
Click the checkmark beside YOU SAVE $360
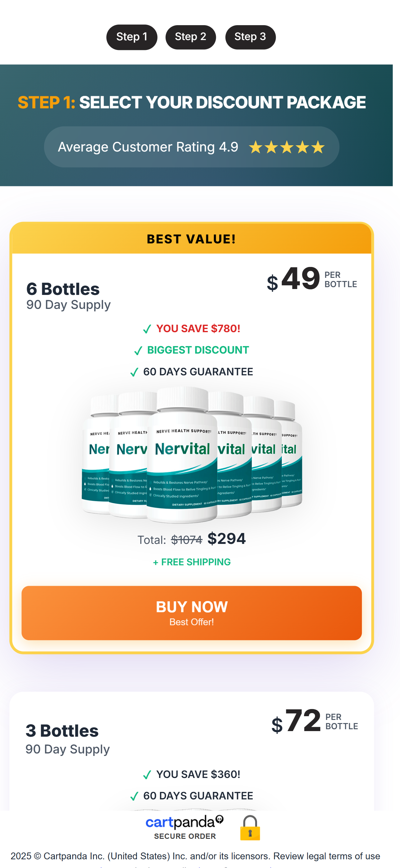pyautogui.click(x=147, y=775)
